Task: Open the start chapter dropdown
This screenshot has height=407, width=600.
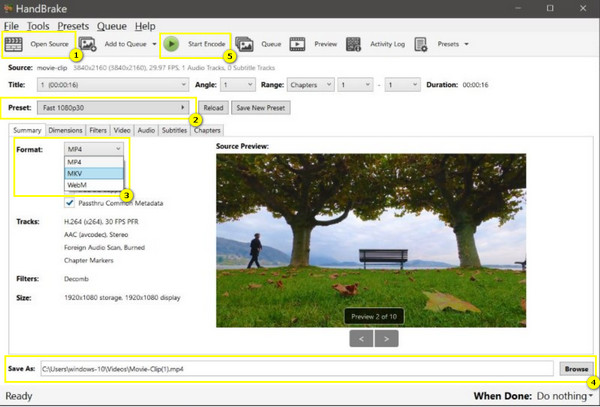Action: coord(355,85)
